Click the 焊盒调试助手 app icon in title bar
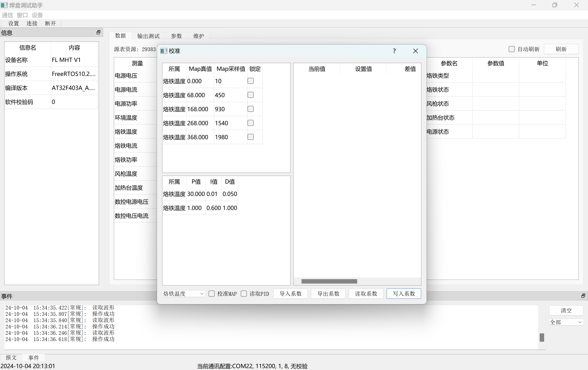Screen dimensions: 588x370 point(4,5)
